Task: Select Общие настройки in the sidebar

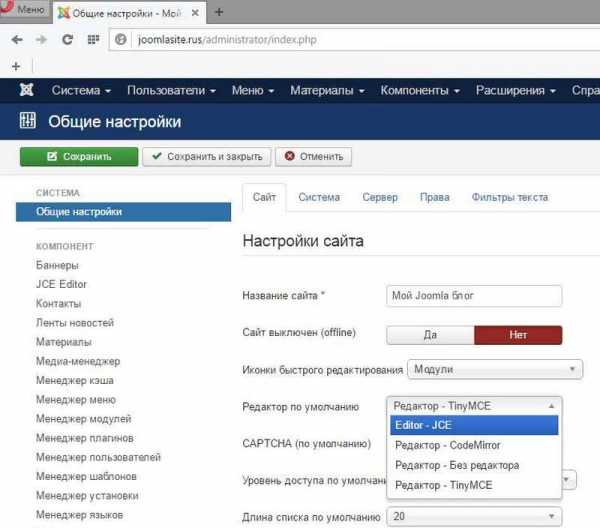Action: (x=123, y=212)
